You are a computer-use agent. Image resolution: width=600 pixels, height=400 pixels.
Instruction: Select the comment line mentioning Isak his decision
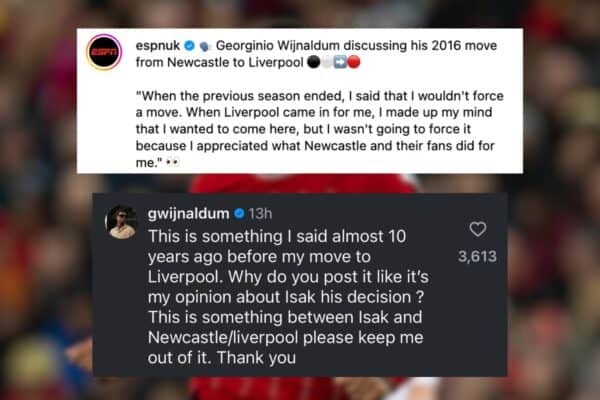coord(286,297)
